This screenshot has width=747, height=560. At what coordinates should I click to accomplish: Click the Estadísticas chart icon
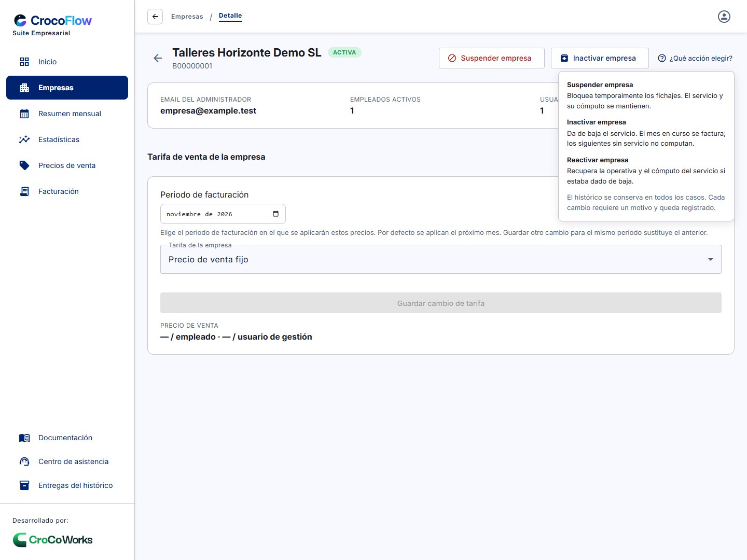coord(24,139)
